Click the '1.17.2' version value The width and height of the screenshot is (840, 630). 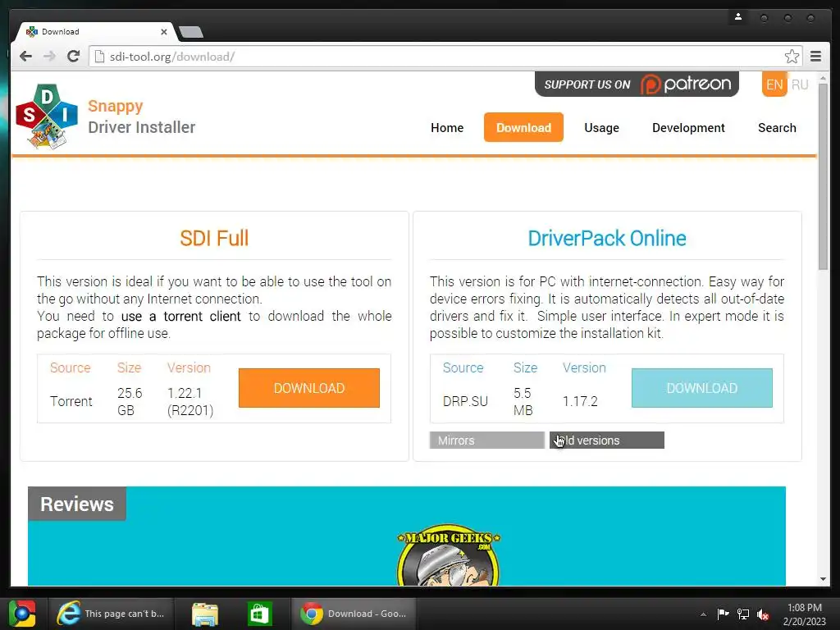click(x=580, y=401)
